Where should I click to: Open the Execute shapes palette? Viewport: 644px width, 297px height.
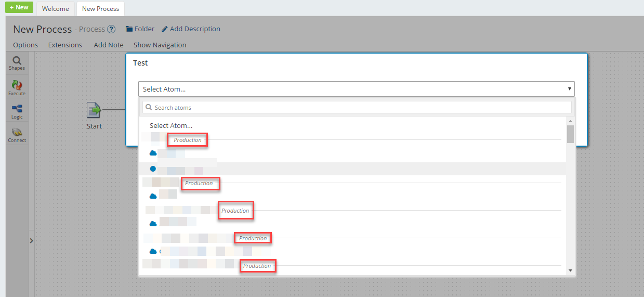[17, 87]
